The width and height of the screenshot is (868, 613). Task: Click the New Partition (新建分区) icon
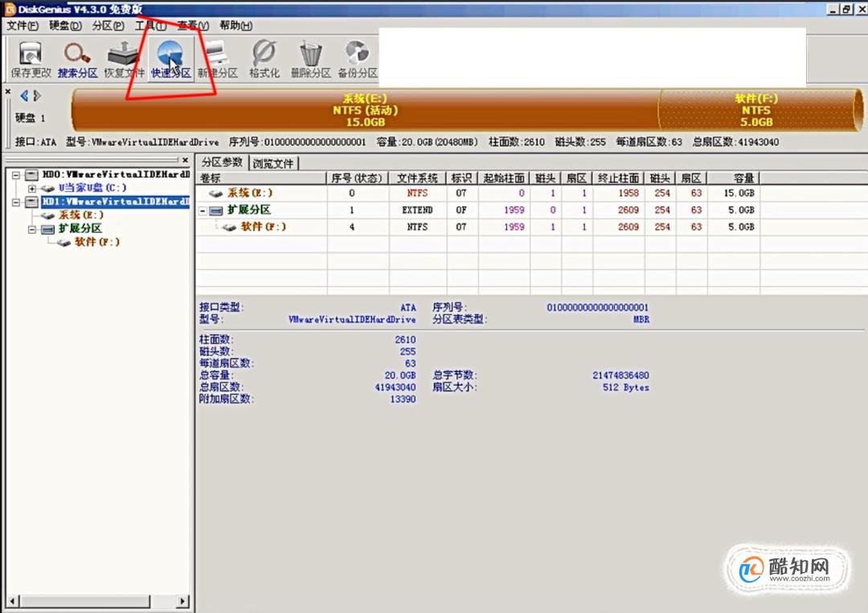point(217,59)
